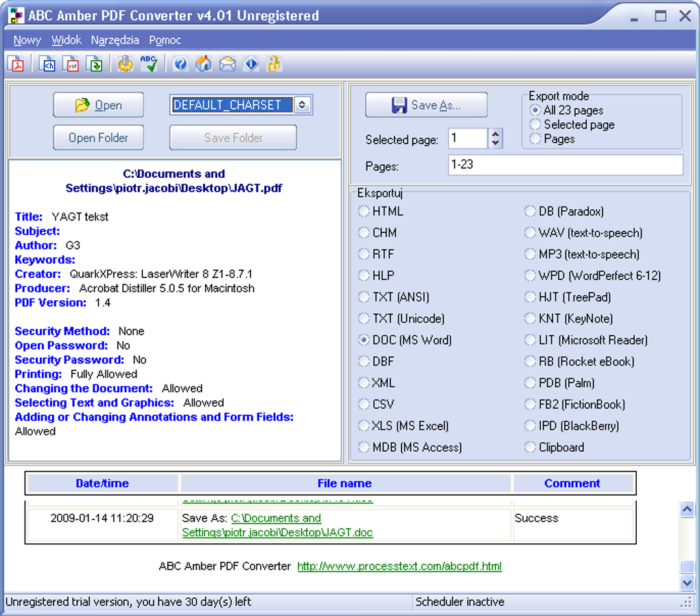Click the log scrollbar thumb
Viewport: 700px width, 616px height.
point(687,567)
